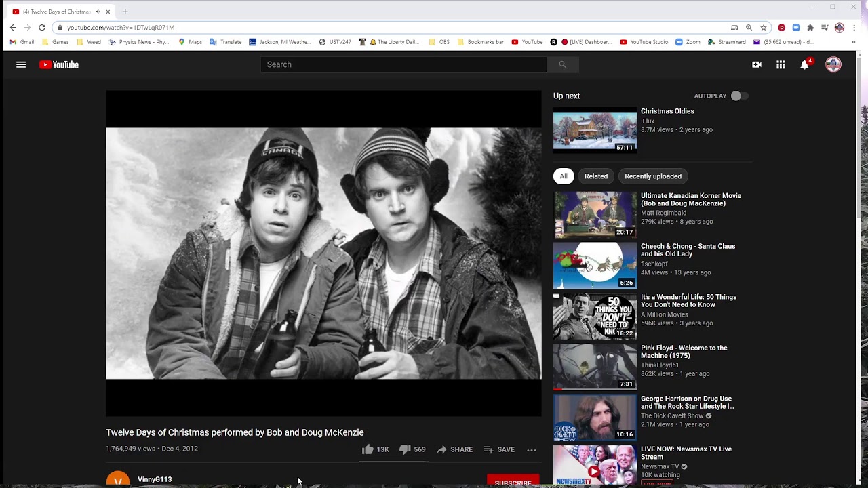Go forward in the browser

click(x=27, y=28)
